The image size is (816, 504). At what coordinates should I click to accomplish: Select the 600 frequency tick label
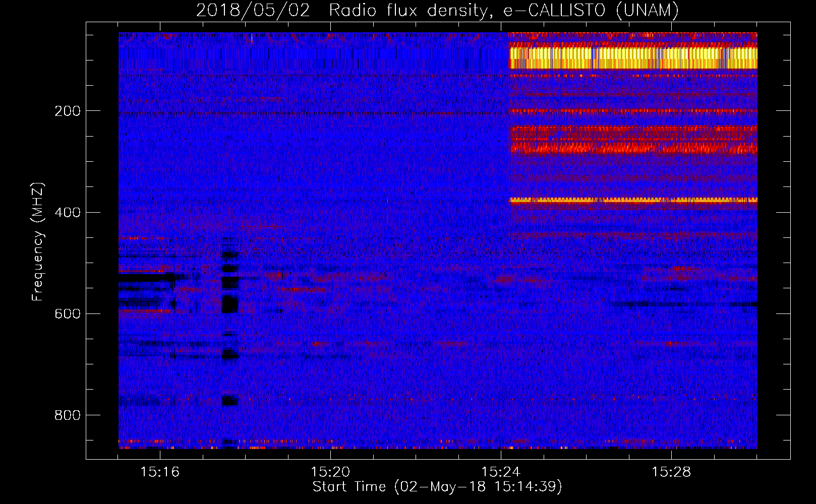pyautogui.click(x=67, y=313)
